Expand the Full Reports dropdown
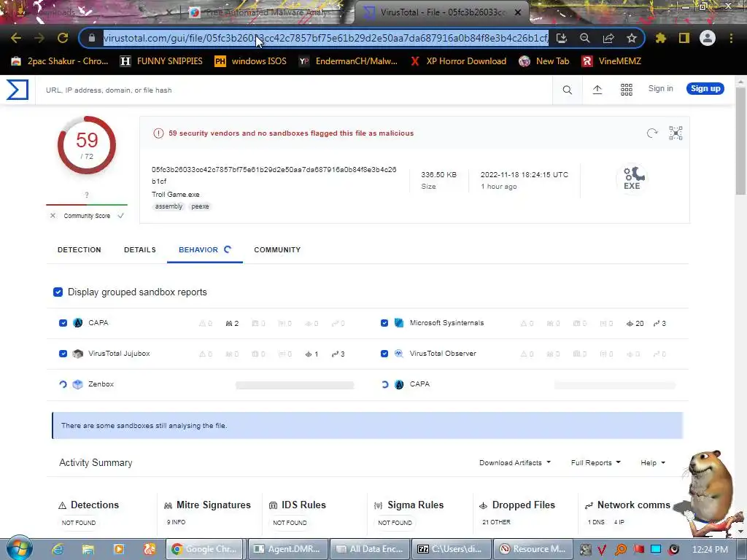The image size is (747, 560). [x=596, y=462]
